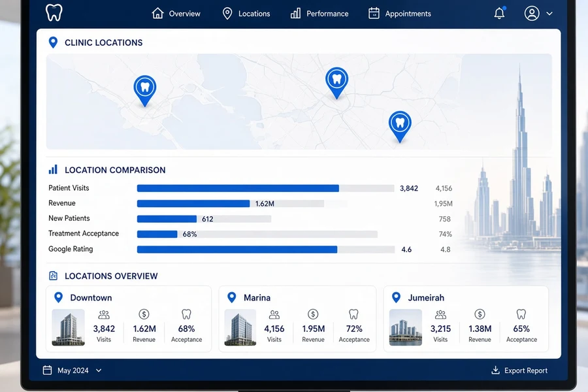
Task: Click the tooth logo in the header
Action: (x=54, y=13)
